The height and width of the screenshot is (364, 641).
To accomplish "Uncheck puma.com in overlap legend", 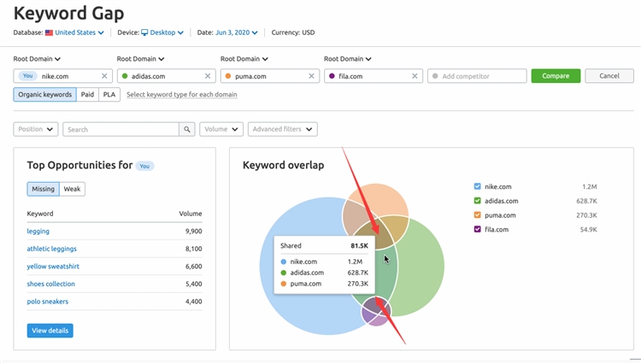I will (477, 214).
